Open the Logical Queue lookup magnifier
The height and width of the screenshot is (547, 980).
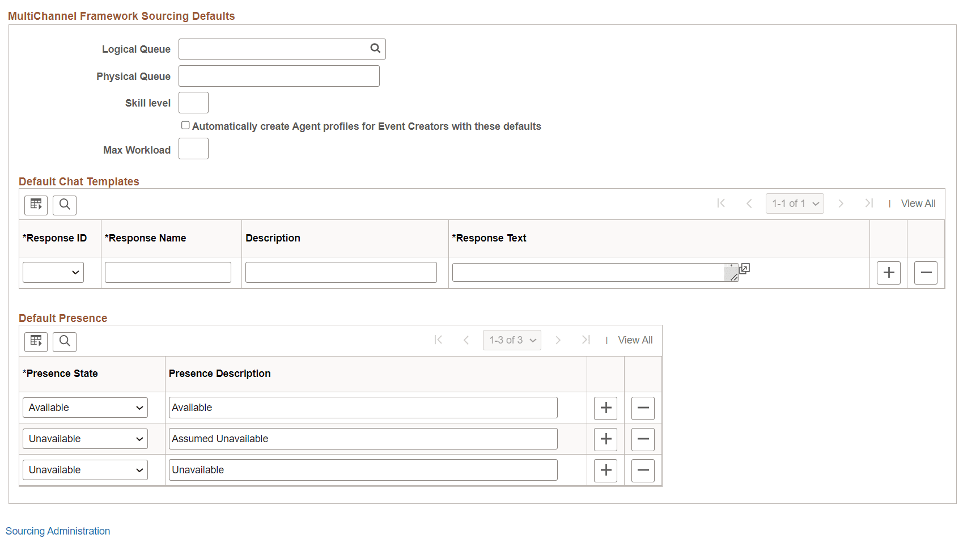[x=375, y=49]
